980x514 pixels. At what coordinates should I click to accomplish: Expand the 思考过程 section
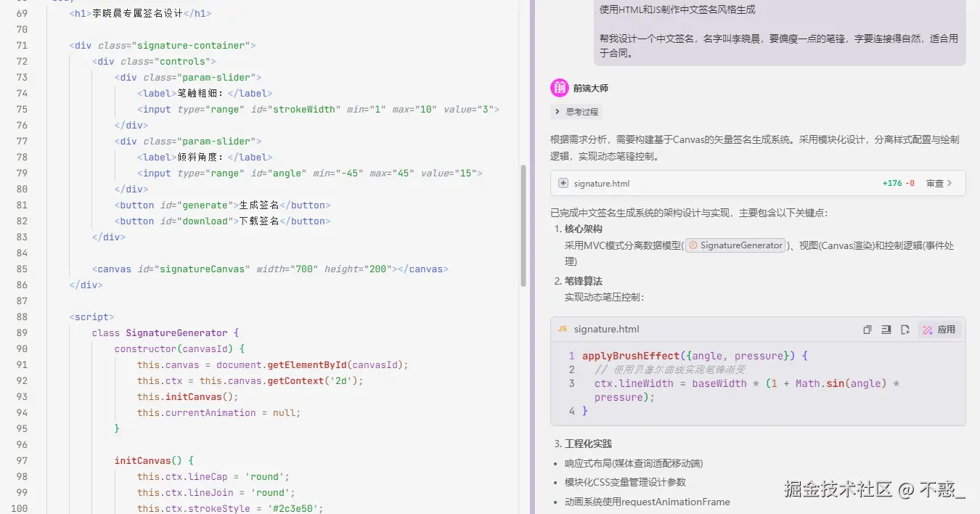tap(576, 112)
